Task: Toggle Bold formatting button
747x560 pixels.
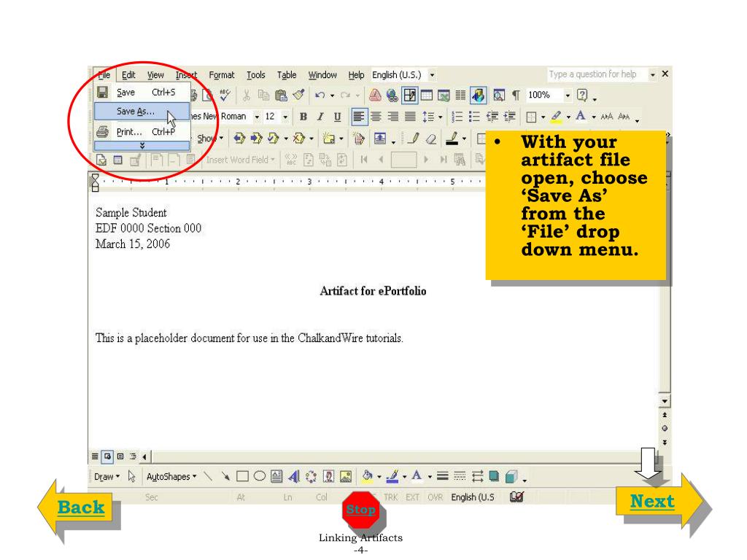Action: coord(303,117)
